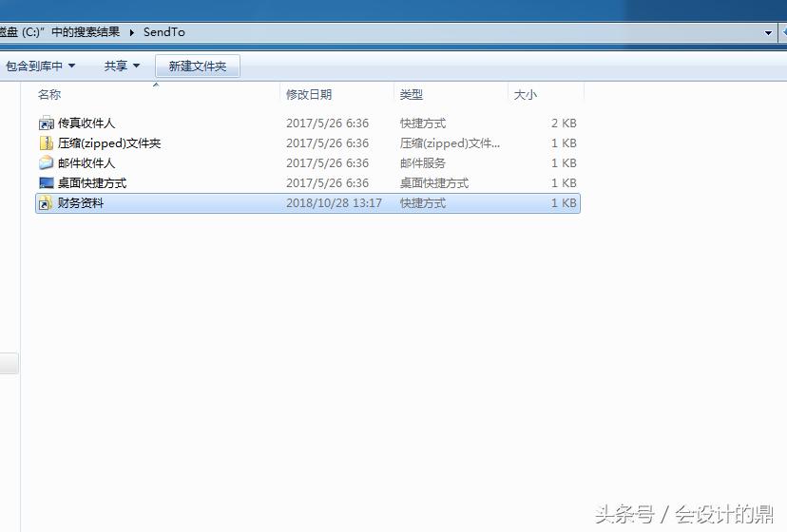
Task: Click the 新建文件夹 button
Action: [198, 66]
